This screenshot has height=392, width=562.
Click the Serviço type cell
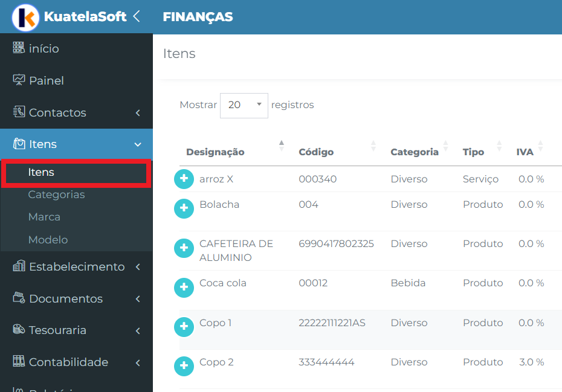(x=480, y=179)
